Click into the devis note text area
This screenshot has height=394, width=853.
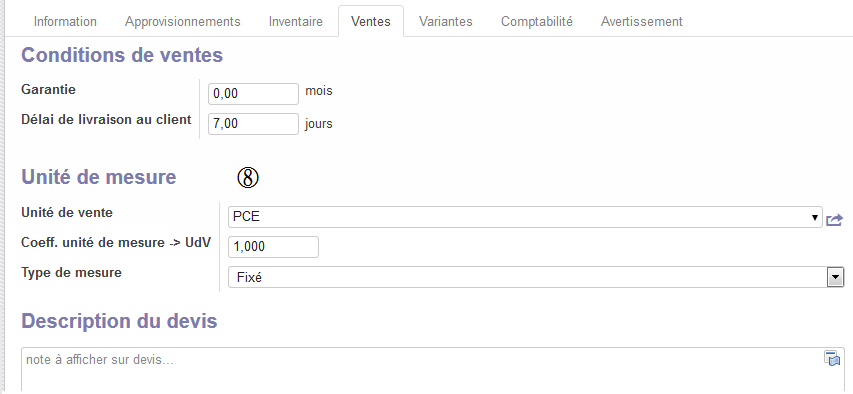[433, 370]
